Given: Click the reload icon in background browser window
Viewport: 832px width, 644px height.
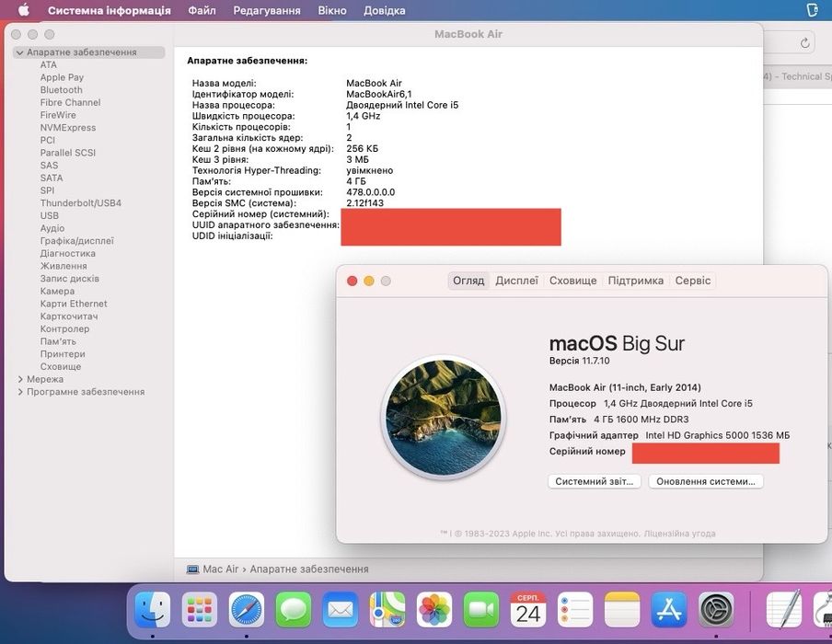Looking at the screenshot, I should (804, 43).
